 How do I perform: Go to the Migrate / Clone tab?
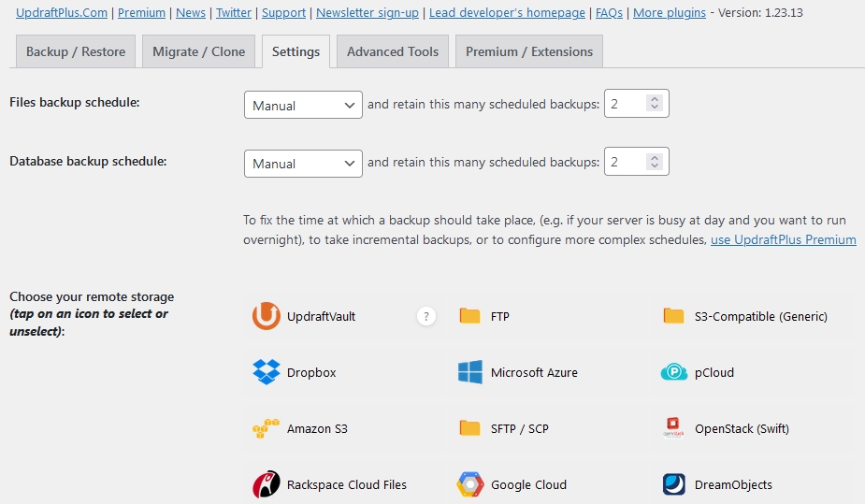[x=199, y=51]
